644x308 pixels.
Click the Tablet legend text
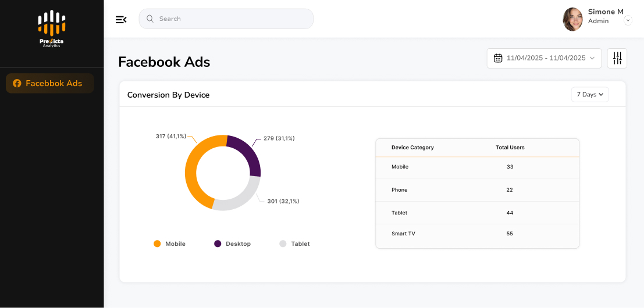point(300,243)
